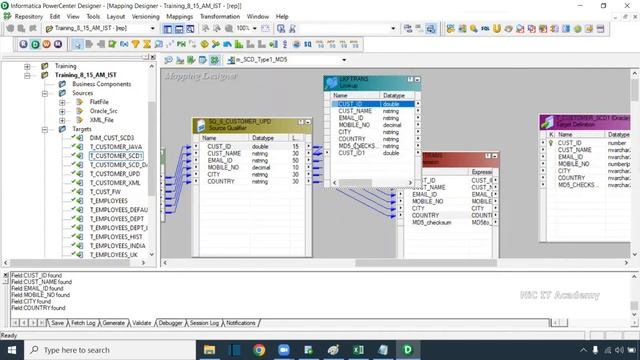Click the zoom magnifier icon left of 100%
Viewport: 640px width, 360px height.
(229, 28)
